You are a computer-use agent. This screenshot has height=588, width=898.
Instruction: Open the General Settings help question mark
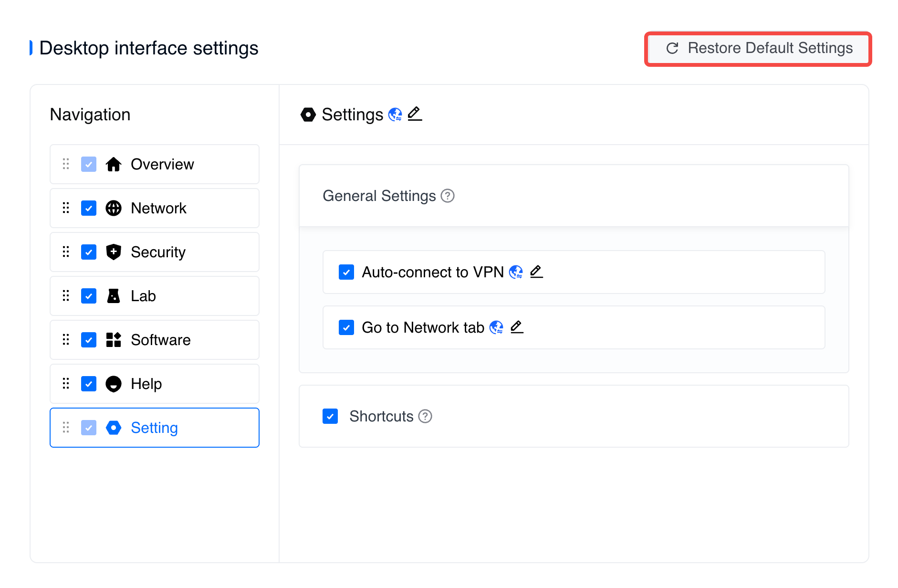[448, 196]
